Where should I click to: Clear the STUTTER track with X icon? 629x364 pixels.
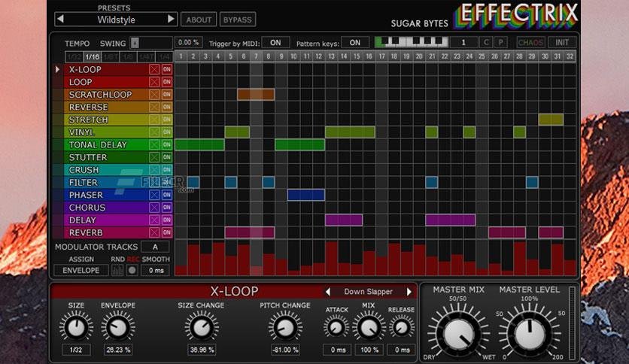pyautogui.click(x=154, y=157)
